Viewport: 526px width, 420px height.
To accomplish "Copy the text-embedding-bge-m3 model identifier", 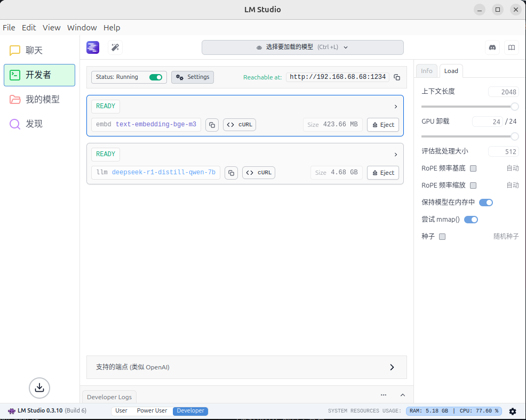I will tap(212, 125).
